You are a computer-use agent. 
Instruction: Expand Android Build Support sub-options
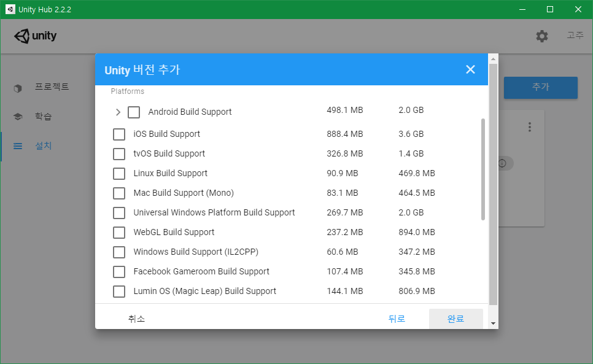point(118,112)
